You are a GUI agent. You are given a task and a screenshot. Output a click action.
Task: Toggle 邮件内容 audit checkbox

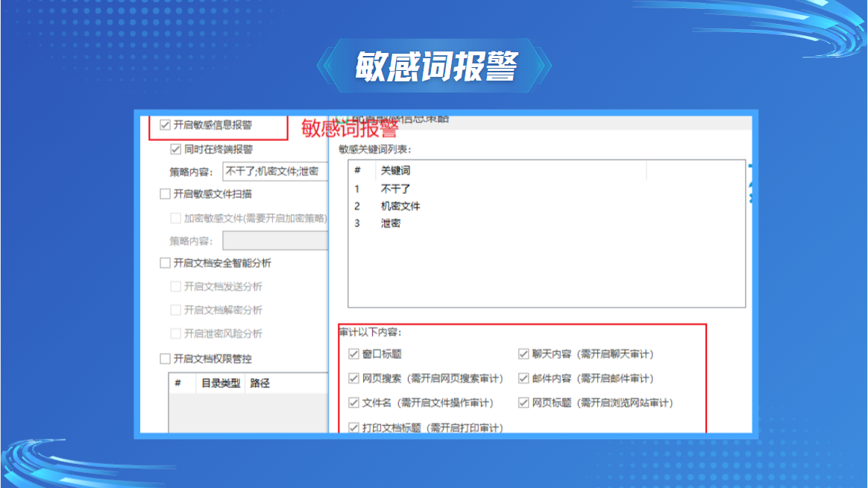click(x=523, y=378)
